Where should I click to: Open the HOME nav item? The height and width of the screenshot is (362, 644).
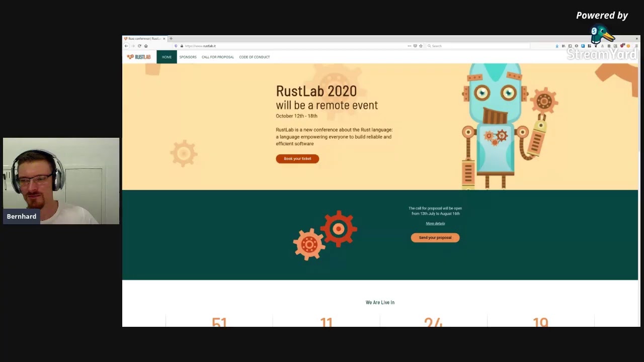(x=167, y=57)
